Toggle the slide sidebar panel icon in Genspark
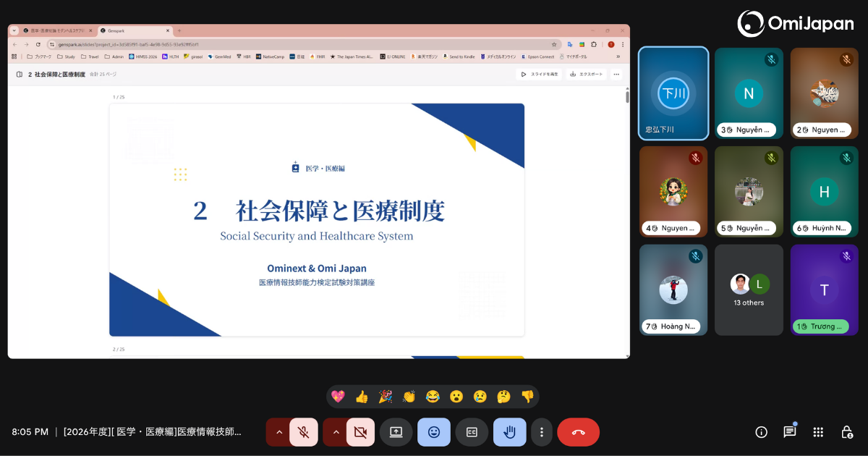Screen dimensions: 868x456 20,75
